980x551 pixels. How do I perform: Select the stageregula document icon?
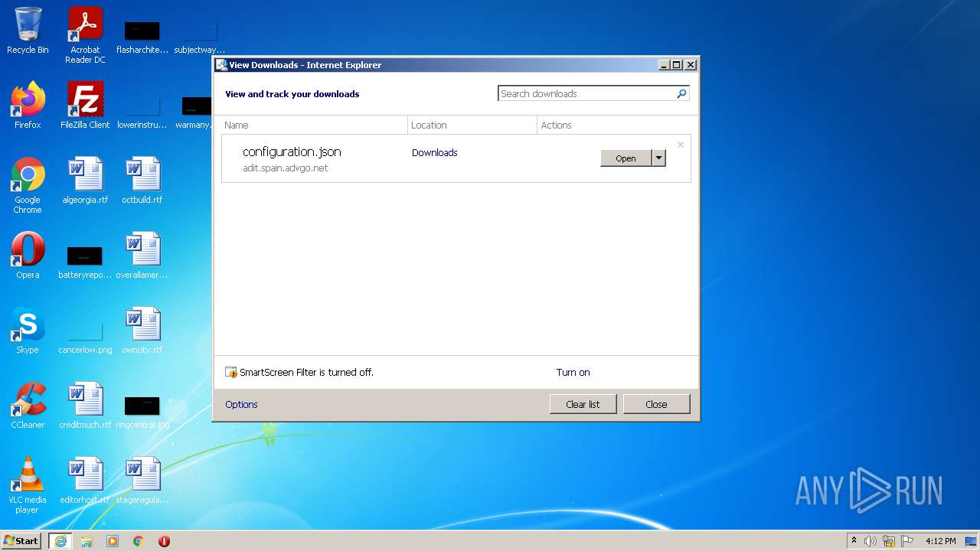(142, 480)
